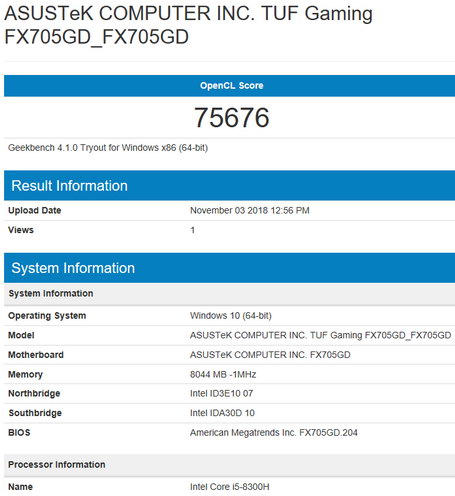Image resolution: width=455 pixels, height=496 pixels.
Task: Click the November 03 2018 12:56 PM value
Action: (250, 210)
